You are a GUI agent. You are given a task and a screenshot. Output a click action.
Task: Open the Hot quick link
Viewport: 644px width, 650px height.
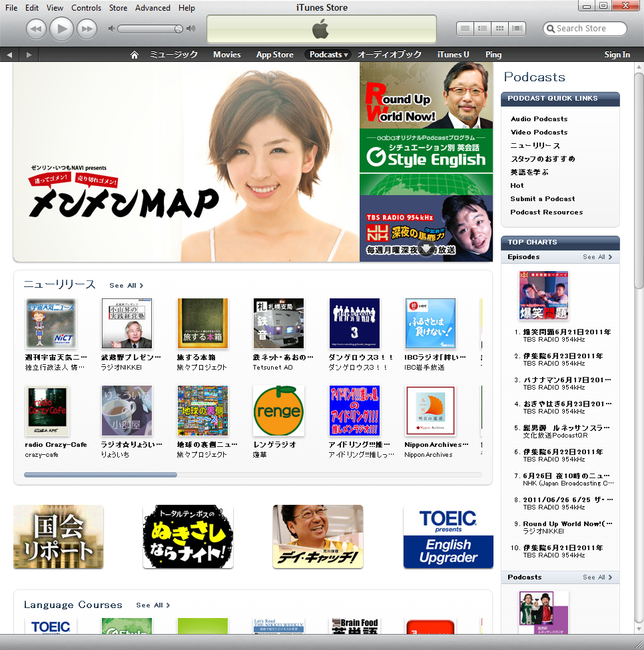click(x=517, y=185)
